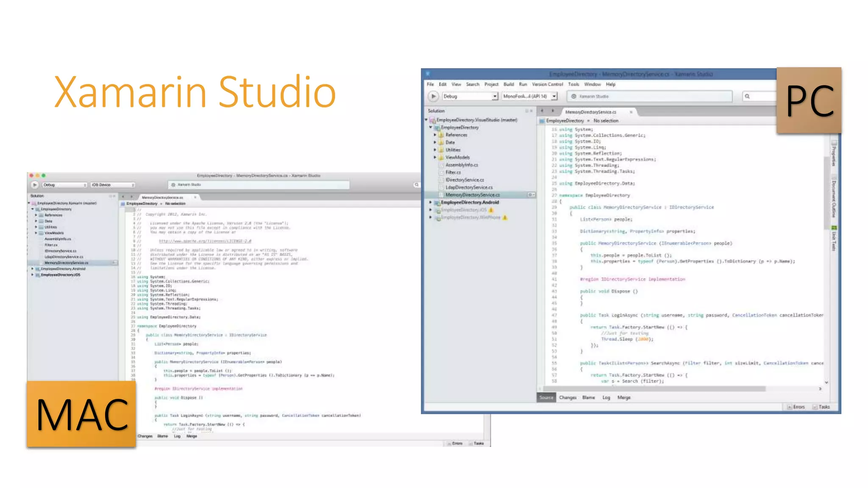Click the Errors pad icon in PC status bar
This screenshot has height=488, width=868.
click(790, 407)
